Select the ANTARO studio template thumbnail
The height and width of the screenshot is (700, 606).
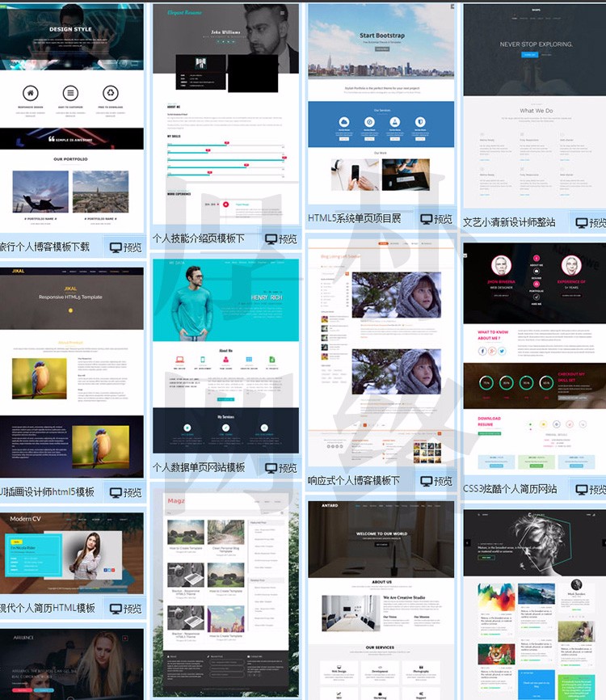coord(381,601)
